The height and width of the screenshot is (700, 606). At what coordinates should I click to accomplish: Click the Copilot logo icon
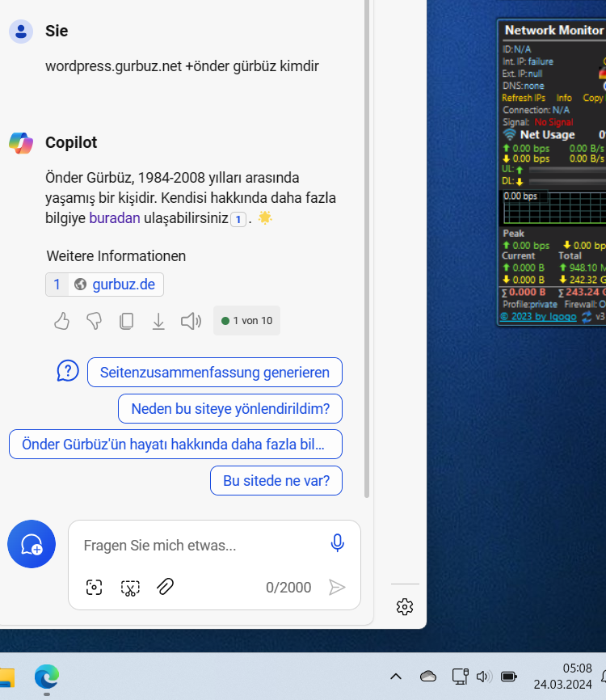21,143
